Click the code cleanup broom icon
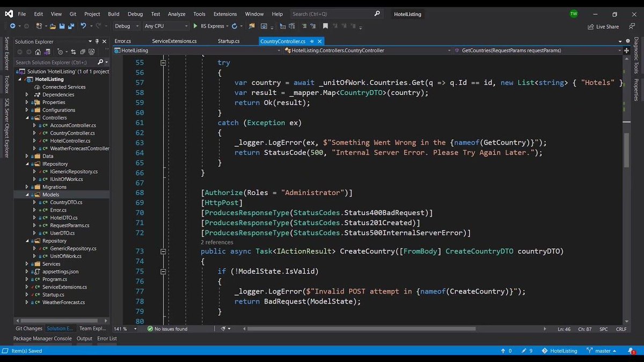The image size is (644, 362). tap(223, 329)
